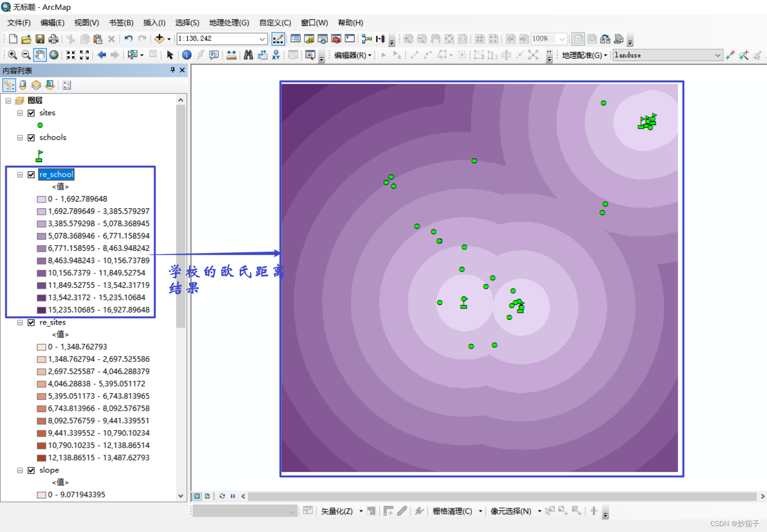The height and width of the screenshot is (532, 767).
Task: Open the 编辑(E) menu
Action: [52, 23]
